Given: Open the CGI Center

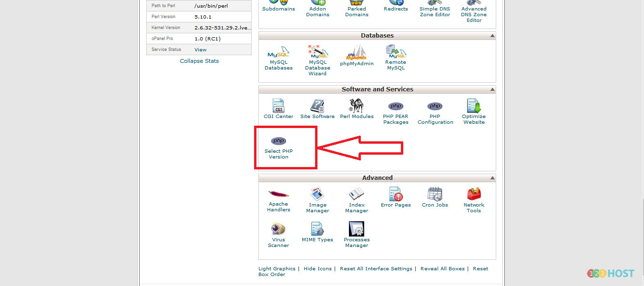Looking at the screenshot, I should pos(278,106).
